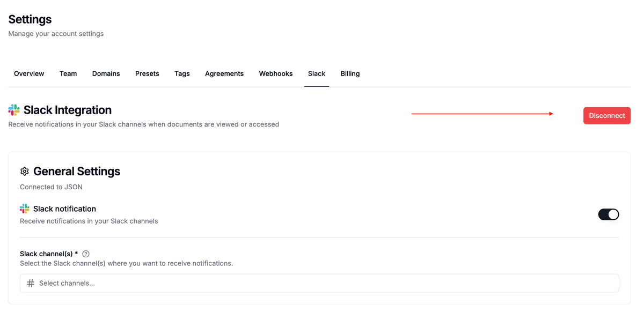Open the Agreements tab
Image resolution: width=644 pixels, height=312 pixels.
(224, 73)
